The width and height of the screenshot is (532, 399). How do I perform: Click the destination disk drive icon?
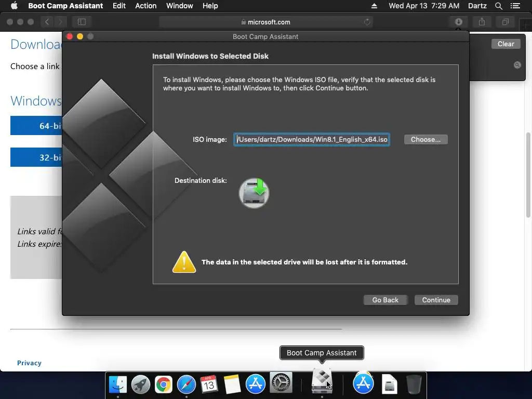(254, 193)
